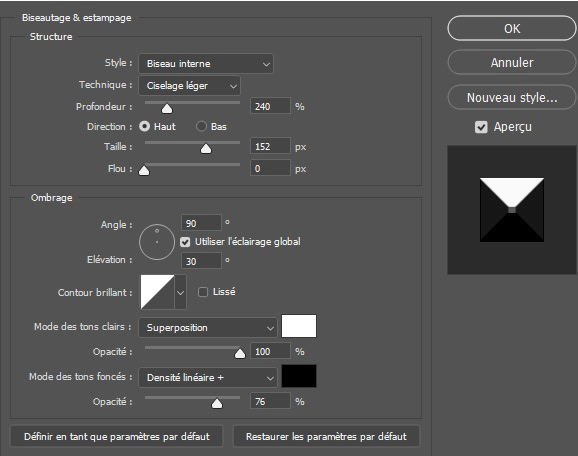The height and width of the screenshot is (456, 578).
Task: Select the Bas direction radio button
Action: click(201, 126)
